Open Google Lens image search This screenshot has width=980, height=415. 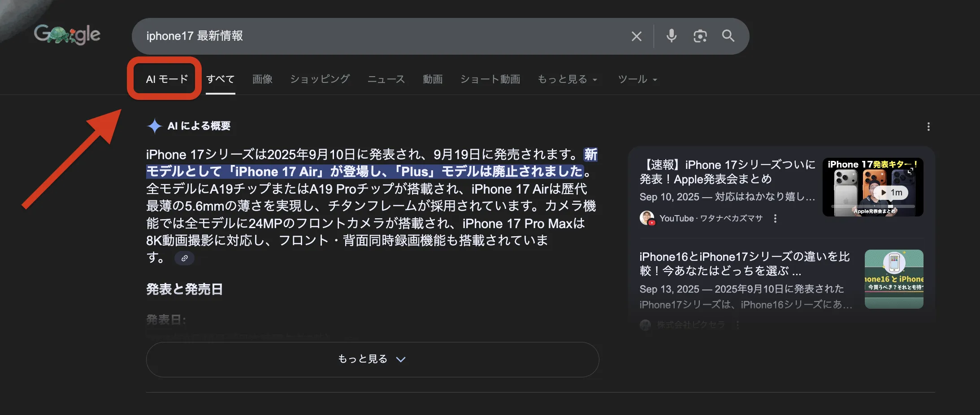coord(700,36)
